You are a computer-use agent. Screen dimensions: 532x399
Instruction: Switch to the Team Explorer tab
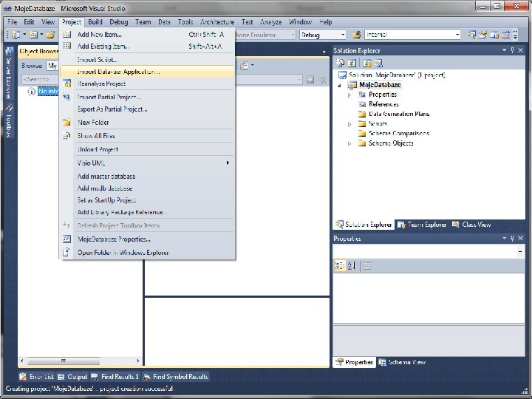point(422,225)
